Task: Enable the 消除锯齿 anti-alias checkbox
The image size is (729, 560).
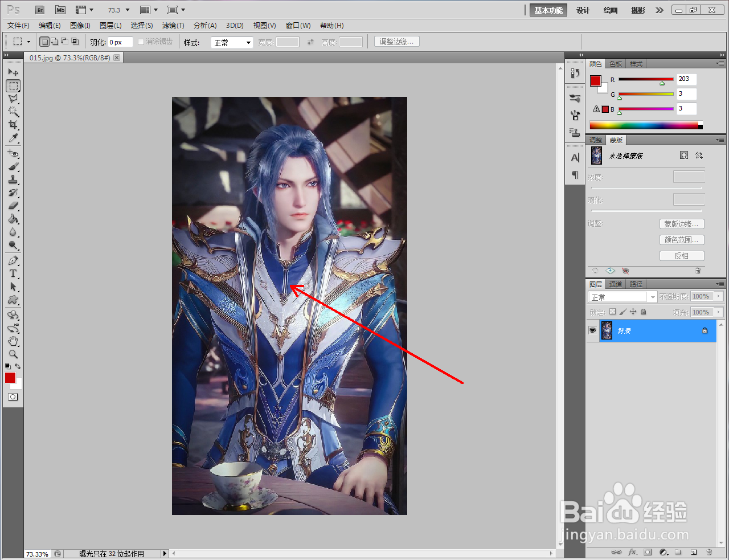Action: pyautogui.click(x=141, y=42)
